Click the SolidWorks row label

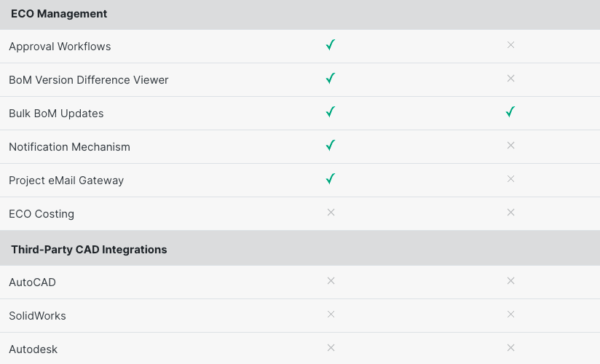pos(38,316)
